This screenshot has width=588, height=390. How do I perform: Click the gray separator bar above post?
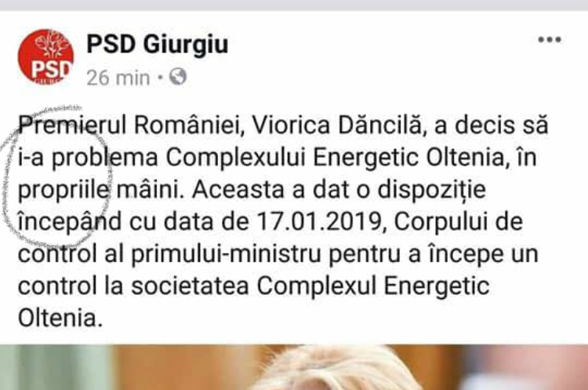point(294,5)
